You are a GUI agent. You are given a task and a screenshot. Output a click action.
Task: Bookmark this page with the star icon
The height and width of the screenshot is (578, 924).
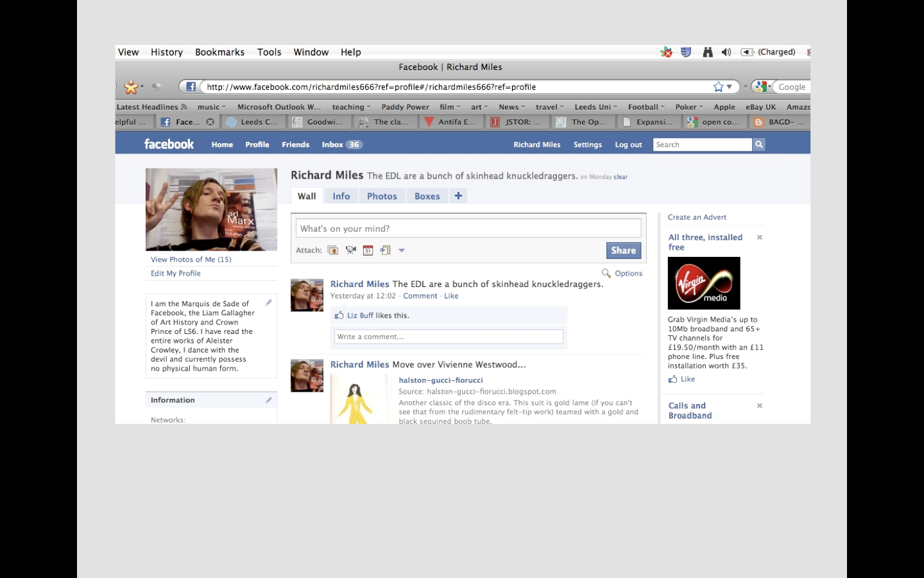718,87
